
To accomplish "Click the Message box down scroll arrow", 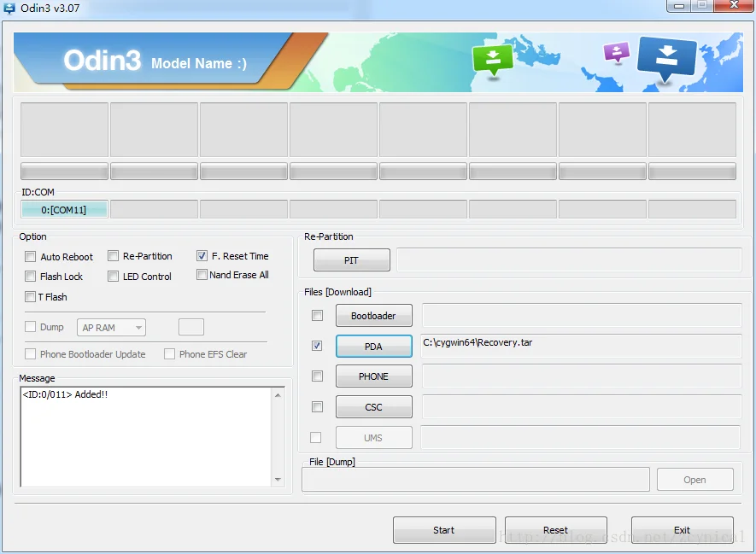I will 278,480.
